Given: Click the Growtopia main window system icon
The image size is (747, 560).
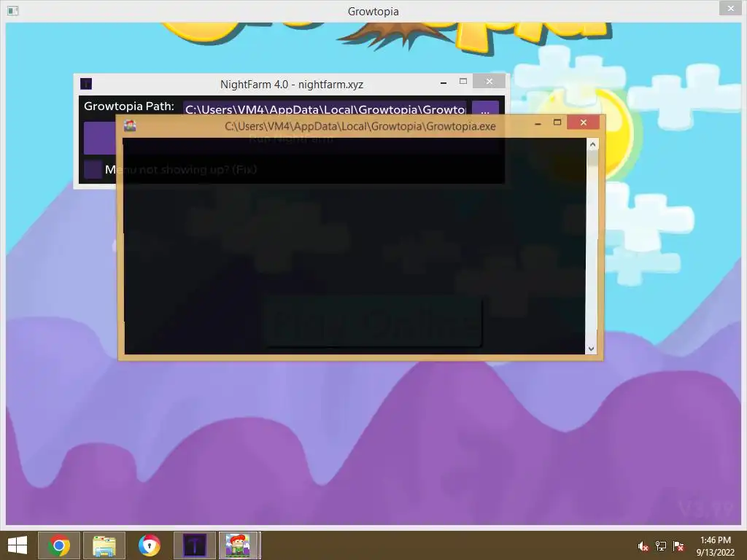Looking at the screenshot, I should [x=13, y=10].
